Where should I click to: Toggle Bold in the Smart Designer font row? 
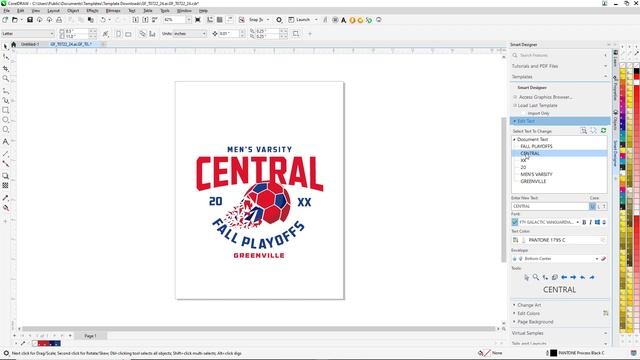(584, 222)
